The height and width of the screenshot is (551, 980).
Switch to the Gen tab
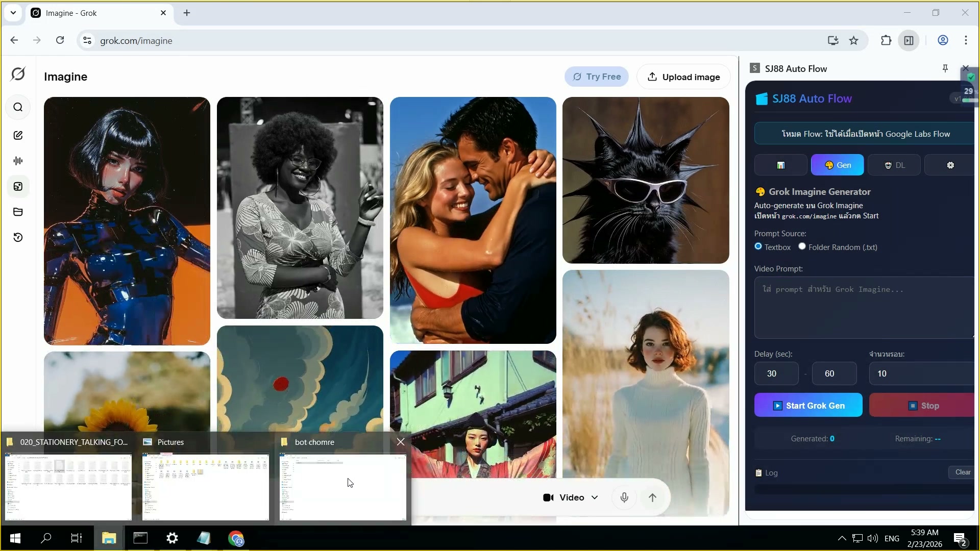pos(837,165)
